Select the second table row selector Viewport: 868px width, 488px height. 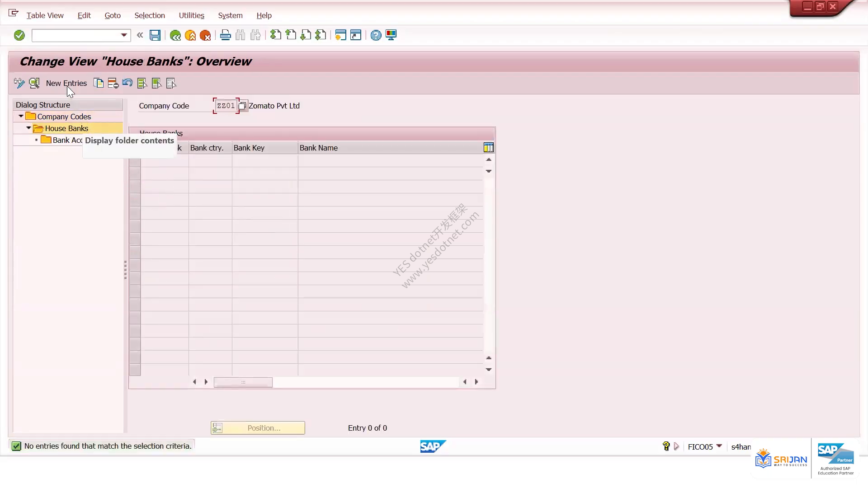point(135,174)
